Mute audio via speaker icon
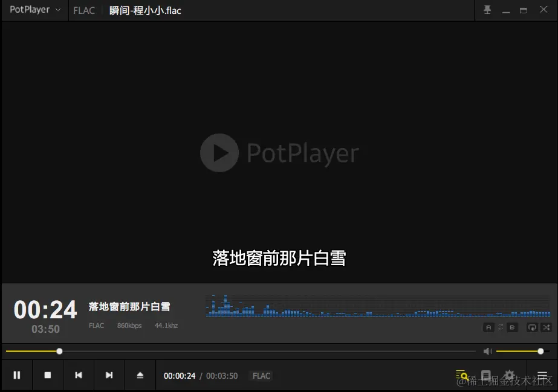The width and height of the screenshot is (558, 392). coord(487,352)
